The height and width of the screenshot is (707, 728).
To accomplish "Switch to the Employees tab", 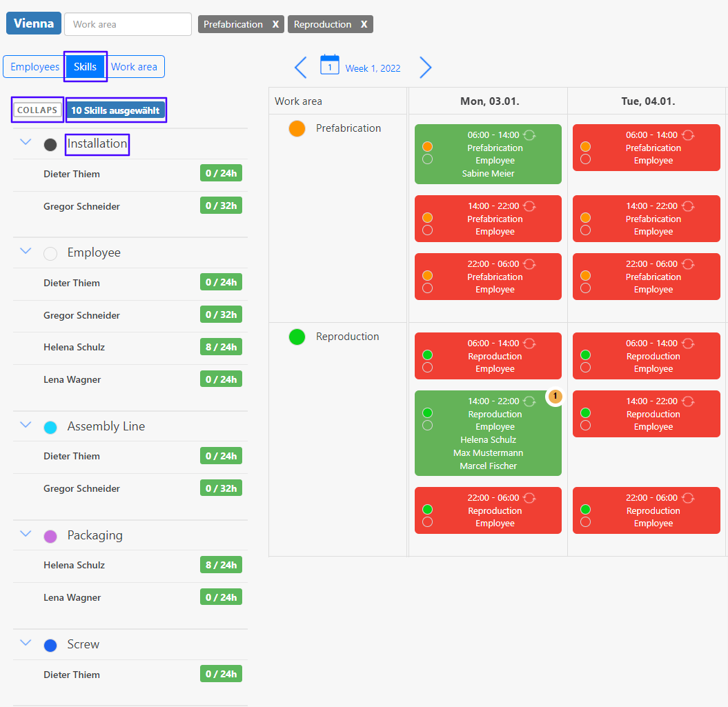I will (x=35, y=67).
